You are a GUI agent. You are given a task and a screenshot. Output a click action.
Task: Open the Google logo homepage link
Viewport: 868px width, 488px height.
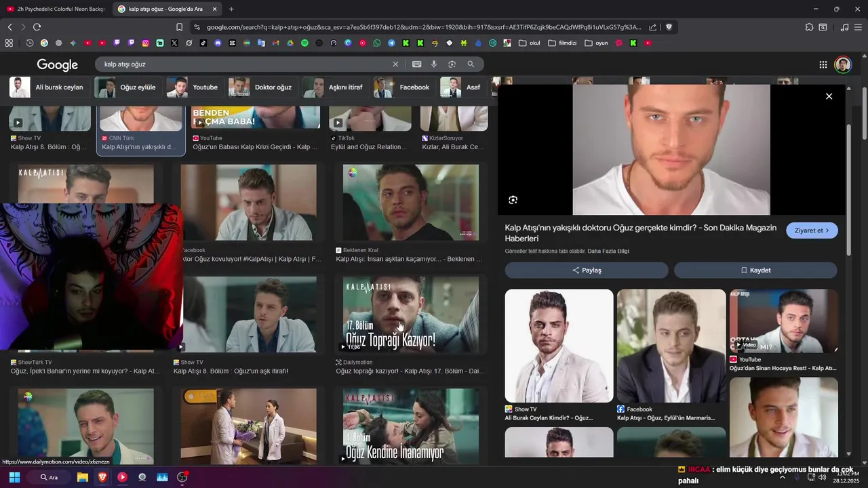pos(58,64)
